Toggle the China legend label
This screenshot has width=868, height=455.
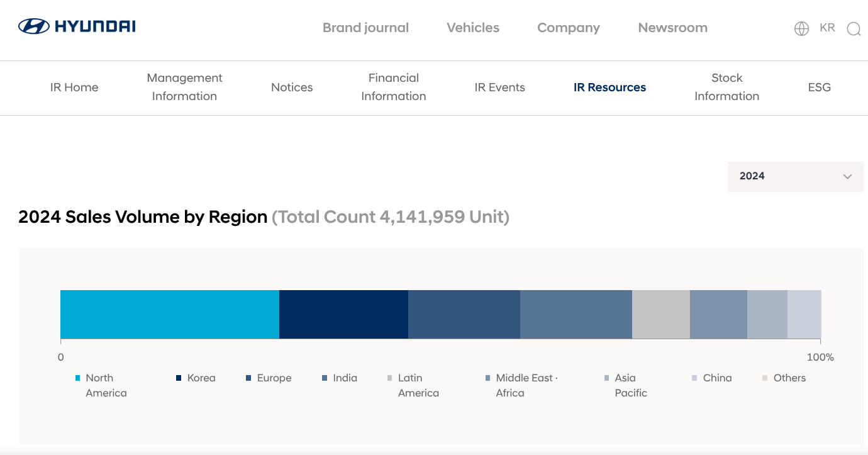[718, 378]
